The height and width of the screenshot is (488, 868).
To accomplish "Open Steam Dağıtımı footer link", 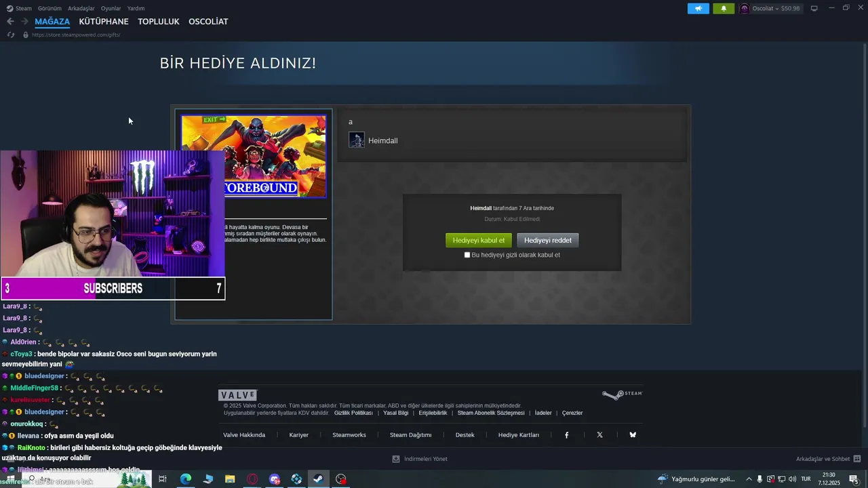I will click(x=410, y=435).
